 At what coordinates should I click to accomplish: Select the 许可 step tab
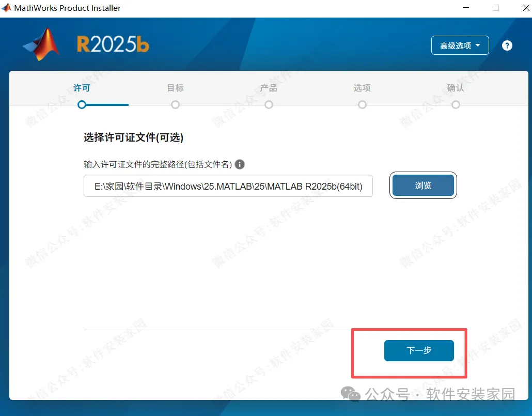(82, 88)
